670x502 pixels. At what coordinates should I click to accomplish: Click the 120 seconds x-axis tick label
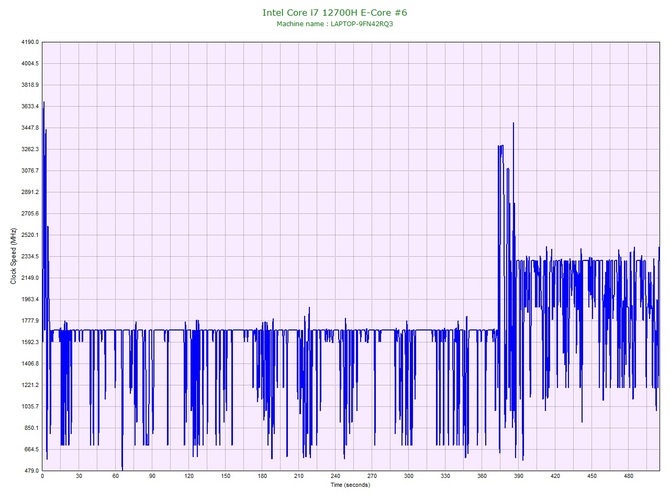point(189,476)
